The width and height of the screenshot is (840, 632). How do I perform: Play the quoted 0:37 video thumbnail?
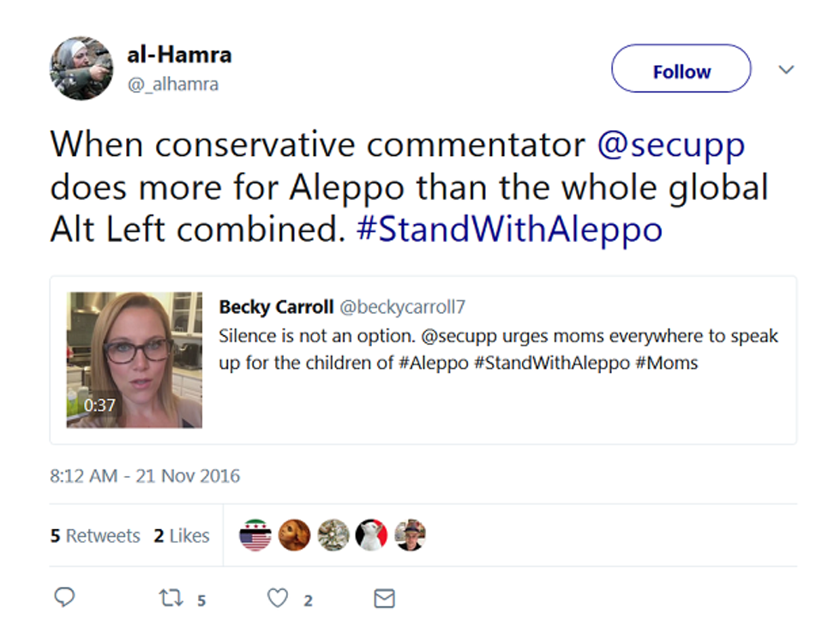(x=135, y=360)
